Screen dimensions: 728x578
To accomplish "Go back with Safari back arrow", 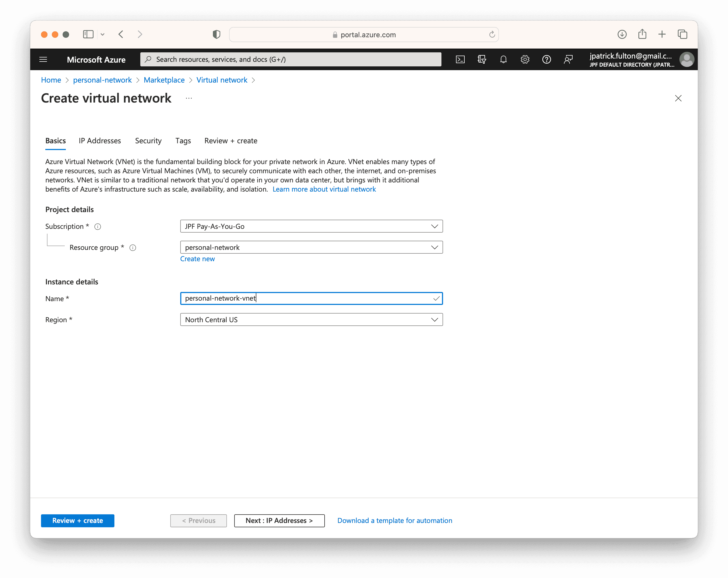I will click(121, 35).
